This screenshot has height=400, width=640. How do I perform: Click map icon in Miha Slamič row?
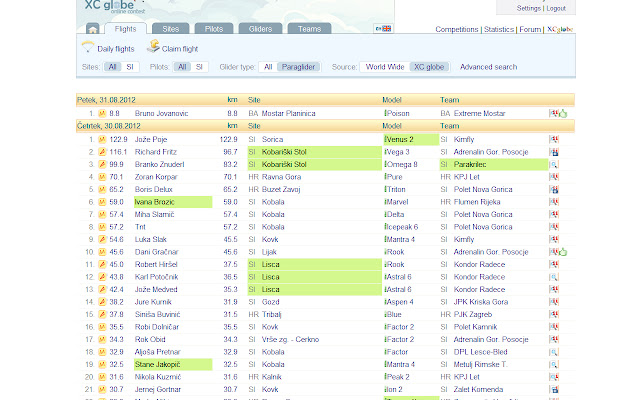point(554,214)
